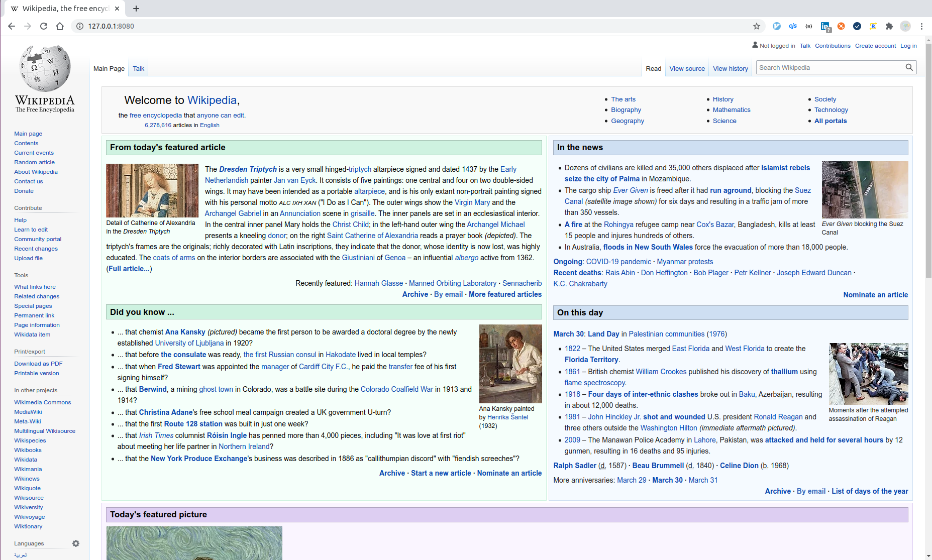Viewport: 932px width, 560px height.
Task: Open Contributions link at top
Action: click(833, 46)
